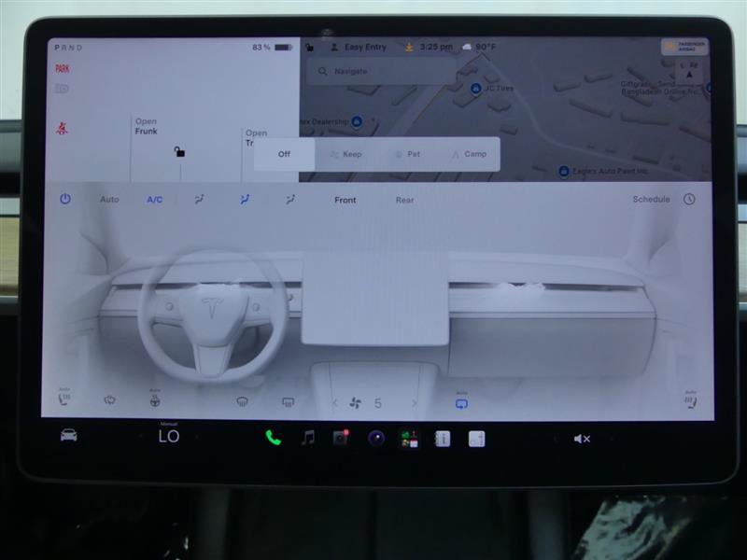747x560 pixels.
Task: Tap the unlock padlock on car view
Action: click(x=179, y=152)
